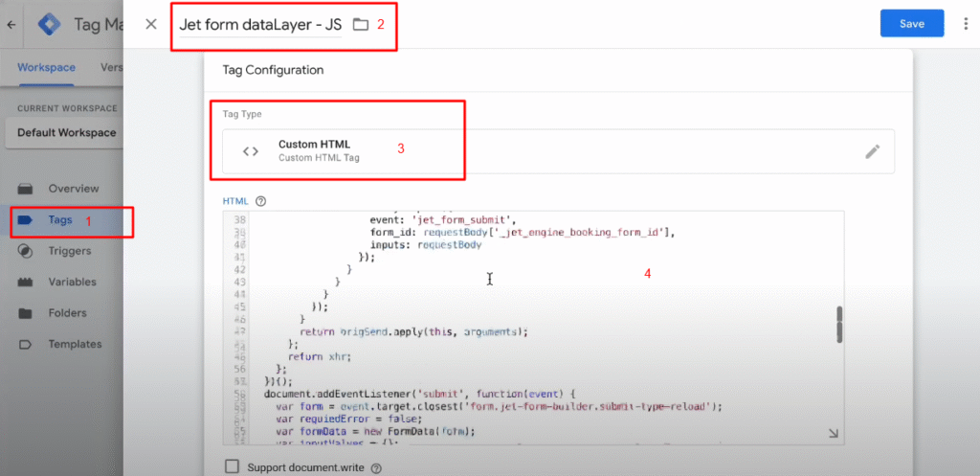Edit tag type with the pencil icon

873,151
